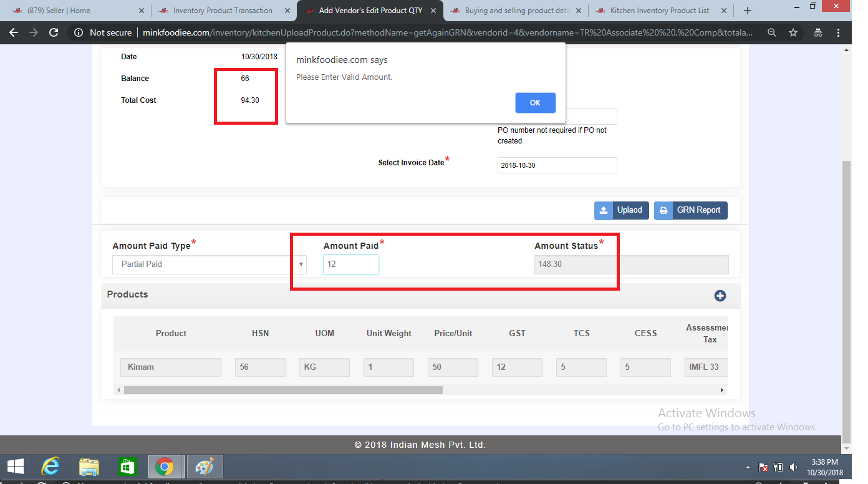Bookmark this page with the star icon
Screen dimensions: 868x484
click(793, 32)
